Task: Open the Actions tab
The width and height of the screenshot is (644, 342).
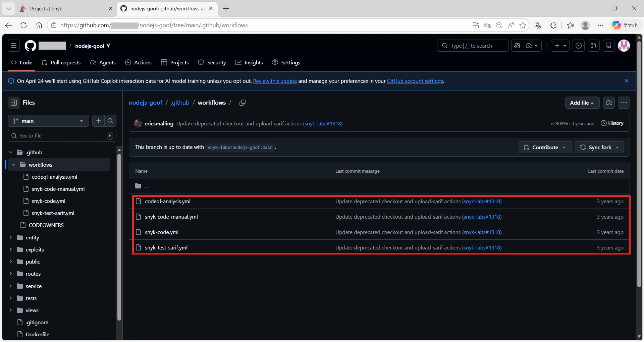Action: (138, 63)
